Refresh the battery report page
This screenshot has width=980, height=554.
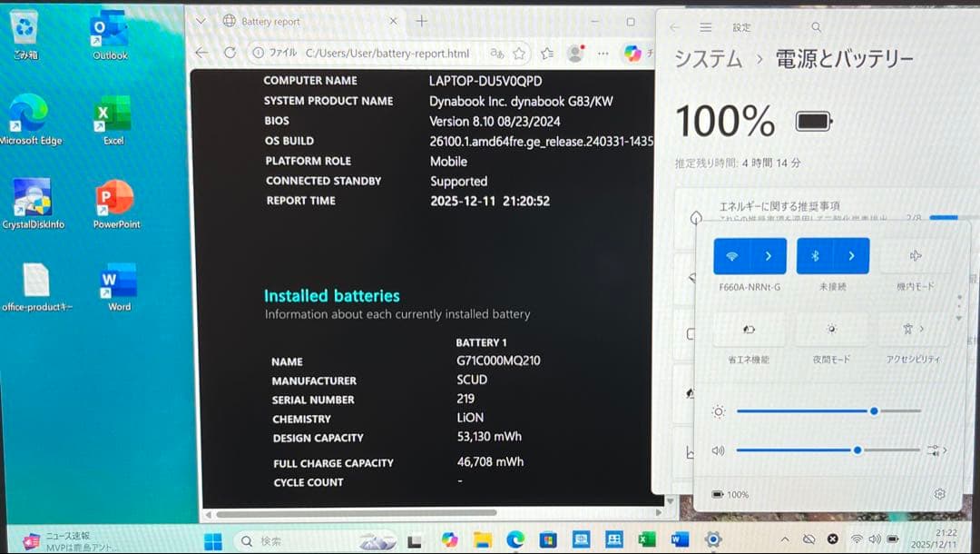(229, 53)
